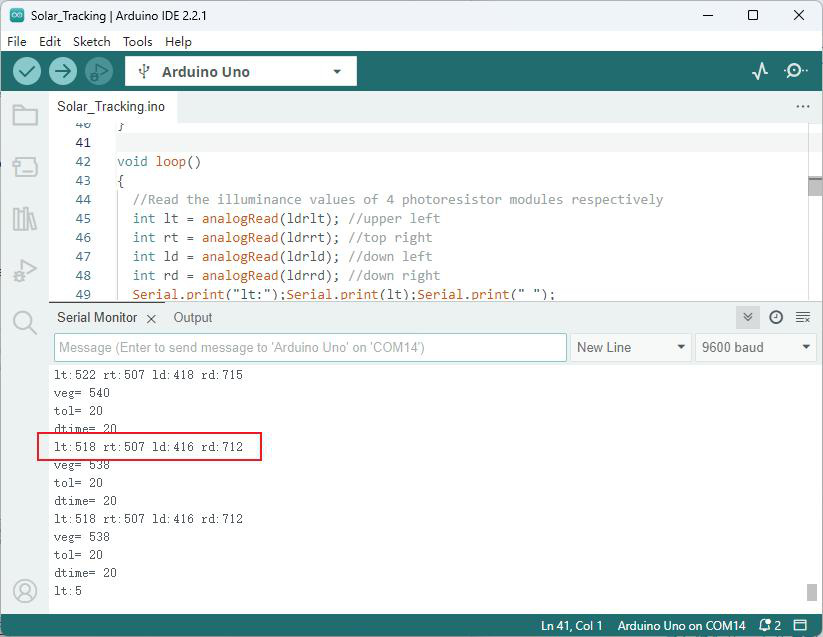
Task: Open the New Line line-ending dropdown
Action: pos(631,347)
